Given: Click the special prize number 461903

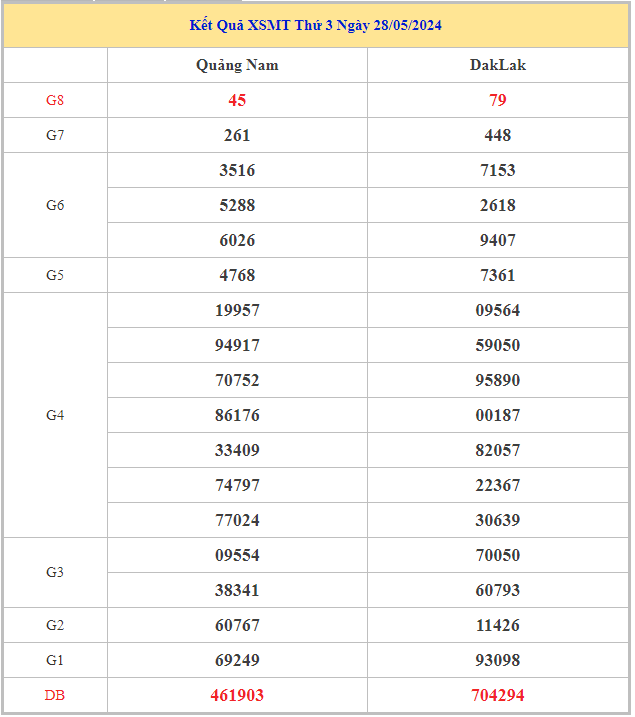Looking at the screenshot, I should (x=237, y=695).
